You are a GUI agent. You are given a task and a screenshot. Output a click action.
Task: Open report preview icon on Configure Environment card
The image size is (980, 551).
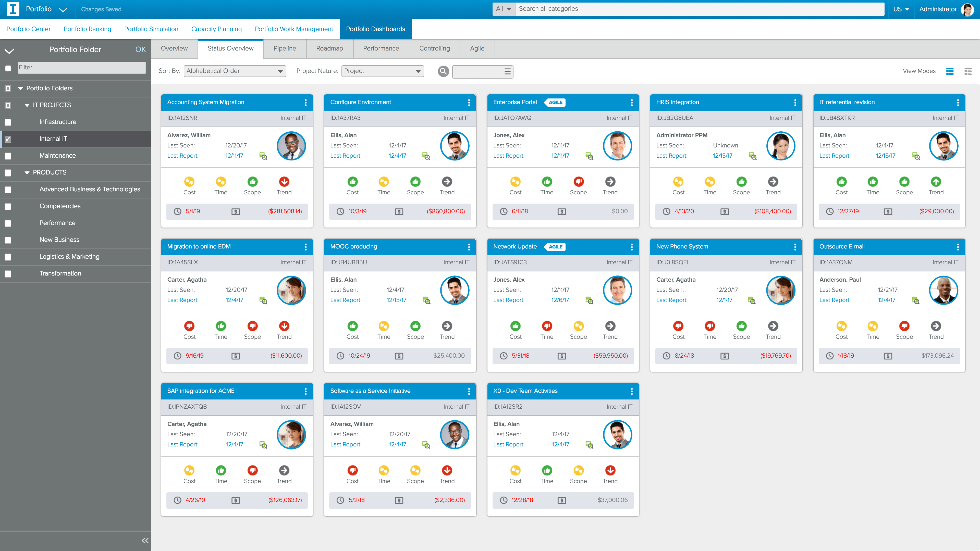(x=426, y=156)
